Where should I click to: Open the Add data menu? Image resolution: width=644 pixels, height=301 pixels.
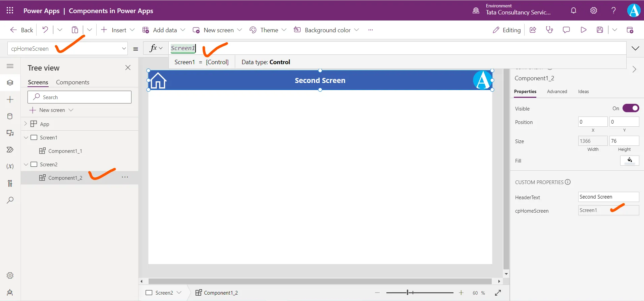coord(164,30)
